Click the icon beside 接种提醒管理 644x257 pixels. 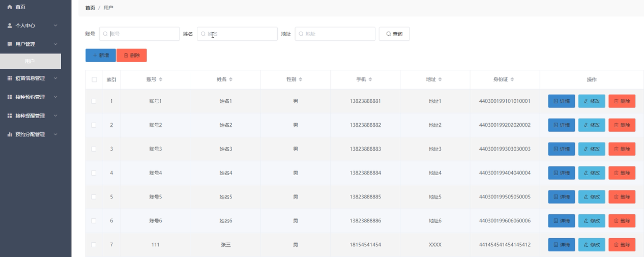pyautogui.click(x=10, y=116)
